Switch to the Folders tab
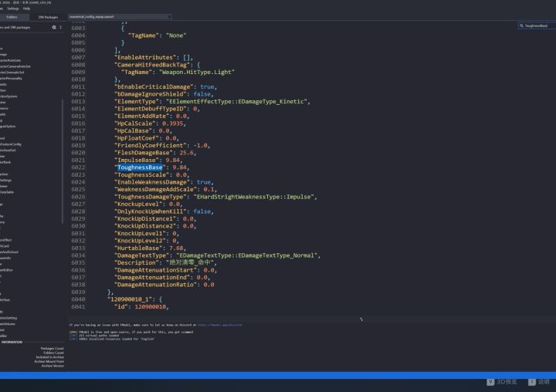Viewport: 556px width, 392px height. (12, 16)
